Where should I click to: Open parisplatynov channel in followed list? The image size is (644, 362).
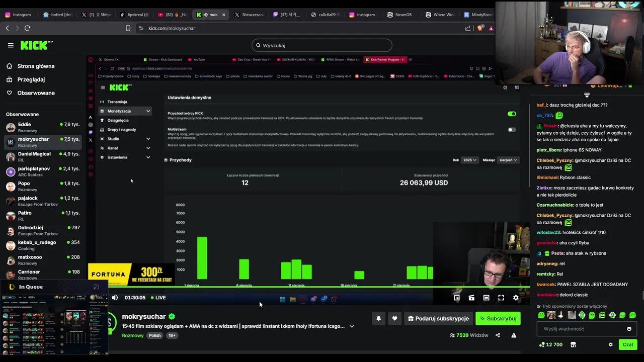pyautogui.click(x=43, y=171)
